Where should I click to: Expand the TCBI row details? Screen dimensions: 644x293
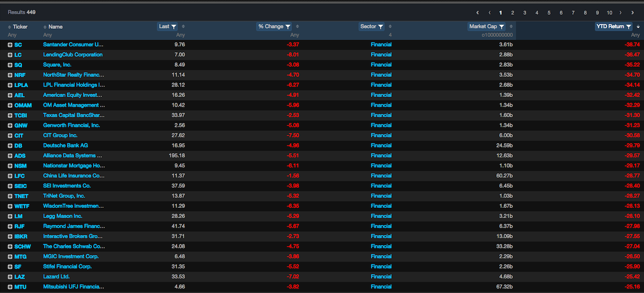click(x=10, y=115)
